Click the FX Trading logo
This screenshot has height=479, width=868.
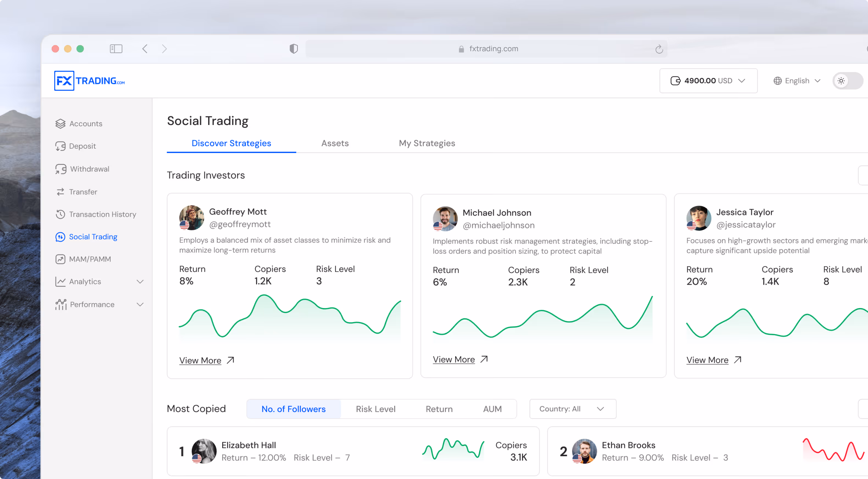click(x=89, y=81)
